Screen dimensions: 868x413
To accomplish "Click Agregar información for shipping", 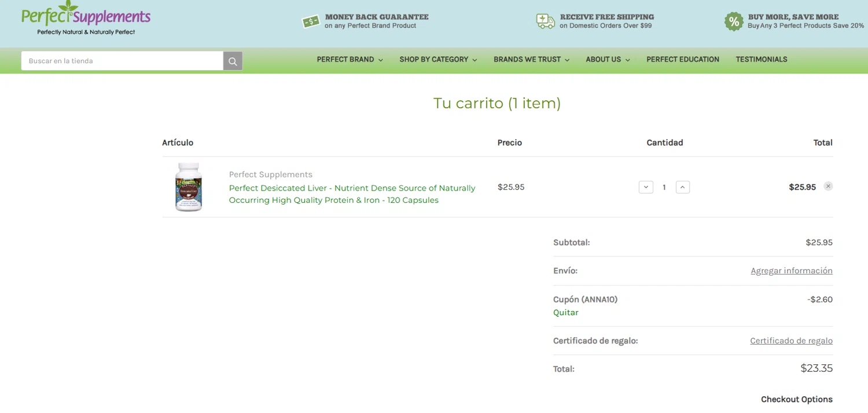I will pos(792,271).
